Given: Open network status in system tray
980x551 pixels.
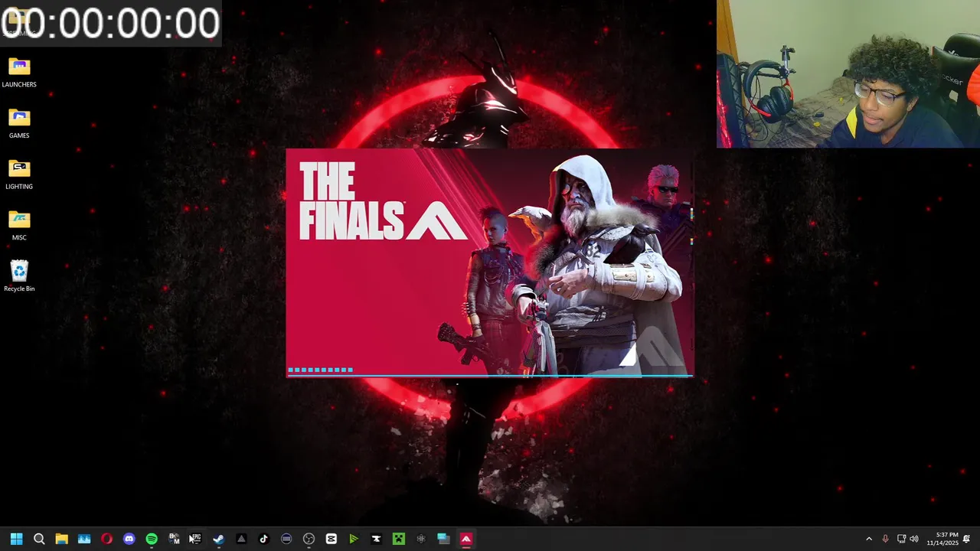Looking at the screenshot, I should click(901, 539).
